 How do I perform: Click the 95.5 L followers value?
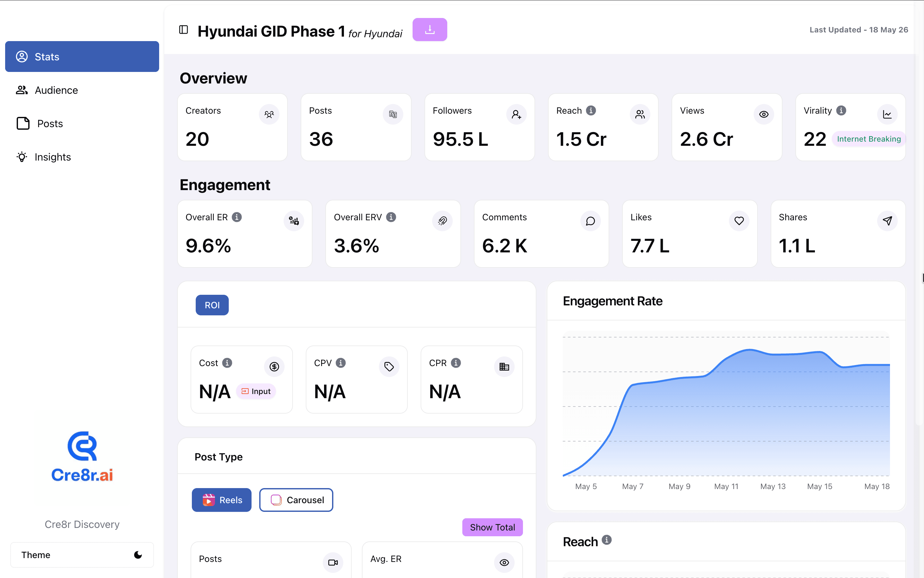460,139
